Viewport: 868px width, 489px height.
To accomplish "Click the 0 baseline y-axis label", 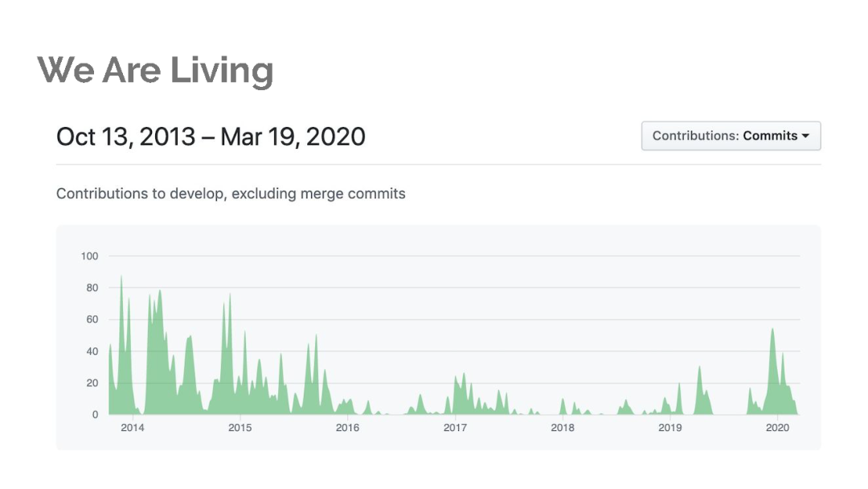I will pyautogui.click(x=95, y=415).
